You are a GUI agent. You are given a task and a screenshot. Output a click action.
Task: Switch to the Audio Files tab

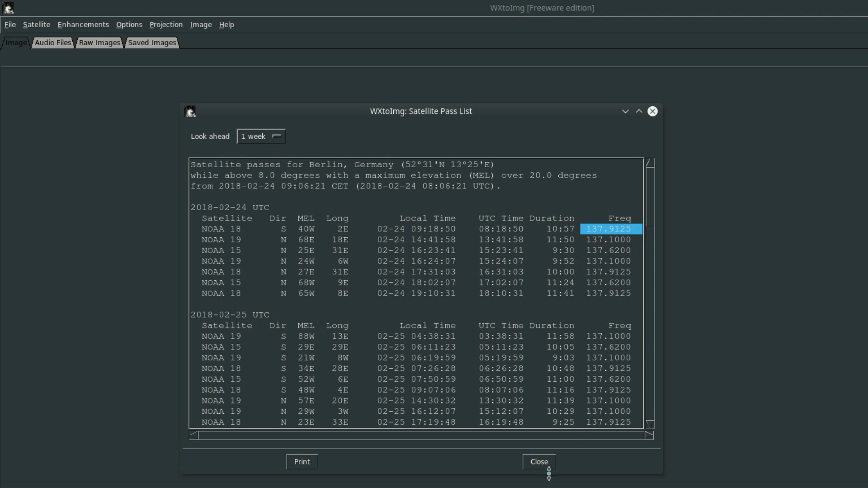coord(52,42)
